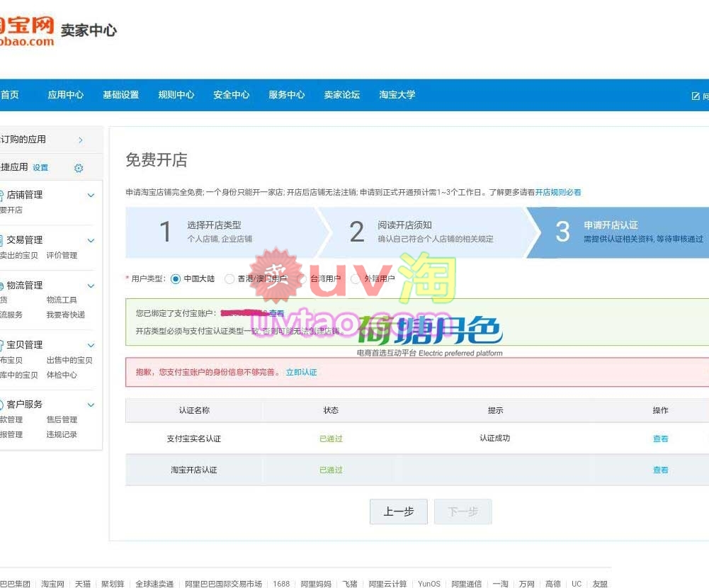This screenshot has width=709, height=588.
Task: Click the 交易管理 document icon in sidebar
Action: pyautogui.click(x=1, y=240)
